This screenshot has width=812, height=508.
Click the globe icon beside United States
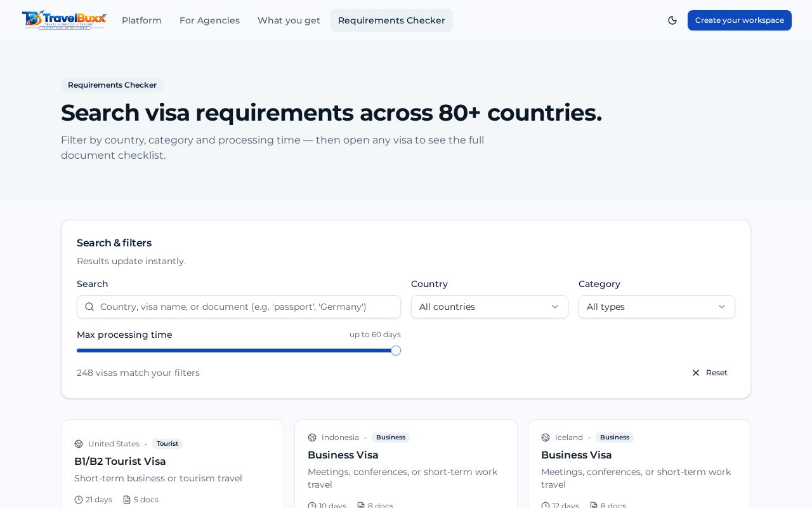(79, 444)
